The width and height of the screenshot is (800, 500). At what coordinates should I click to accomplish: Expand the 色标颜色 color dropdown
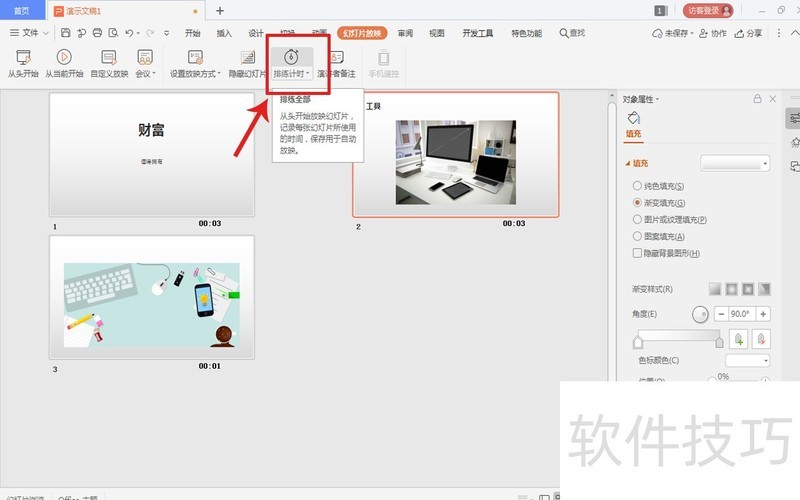click(747, 360)
